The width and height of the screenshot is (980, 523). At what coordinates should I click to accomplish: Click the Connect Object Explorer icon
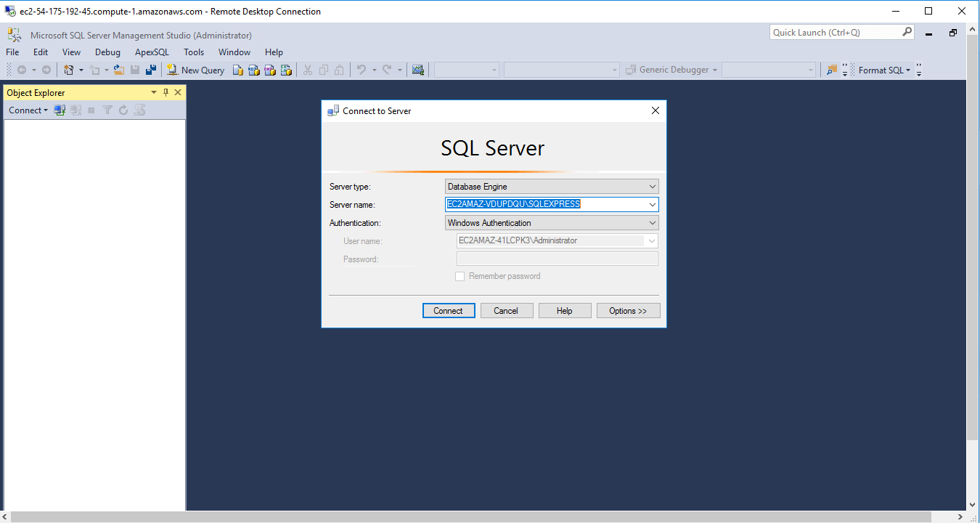(59, 110)
